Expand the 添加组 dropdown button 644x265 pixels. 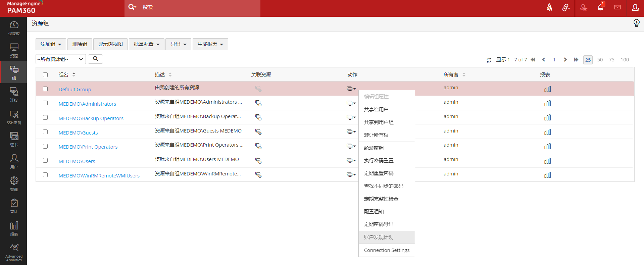coord(51,44)
